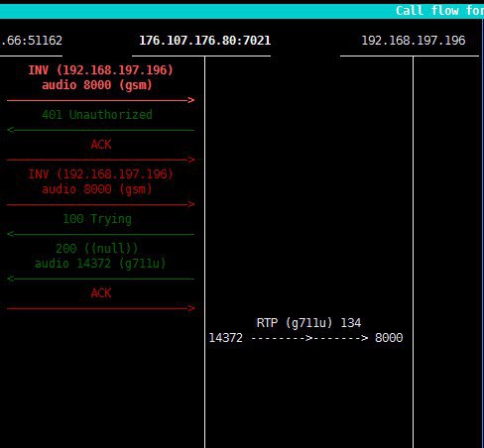The image size is (484, 448).
Task: Click the RTP dashed arrow between the ports
Action: [309, 338]
